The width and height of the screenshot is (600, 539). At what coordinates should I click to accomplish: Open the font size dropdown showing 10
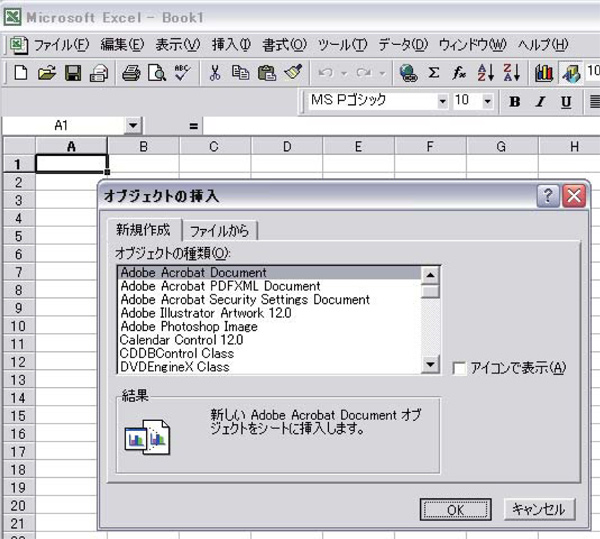487,101
